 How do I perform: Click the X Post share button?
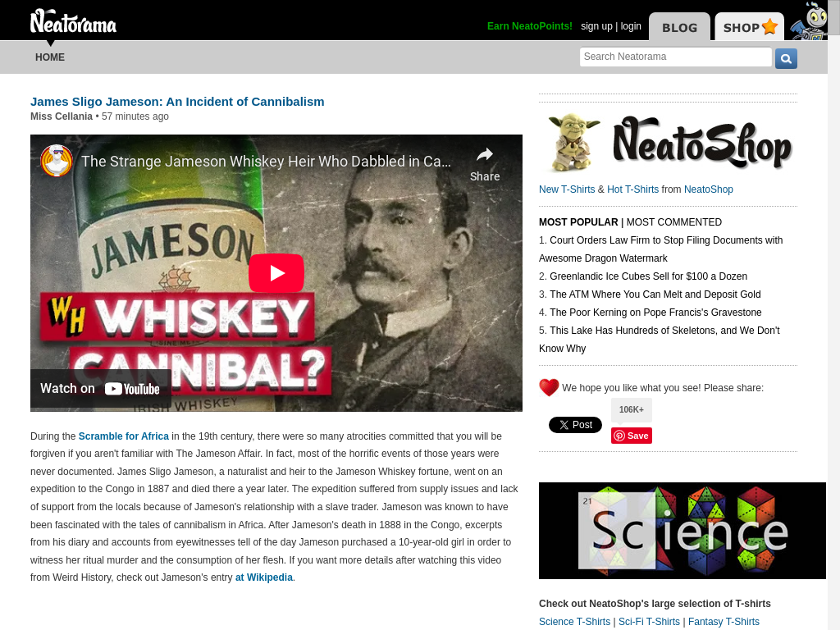(x=575, y=425)
